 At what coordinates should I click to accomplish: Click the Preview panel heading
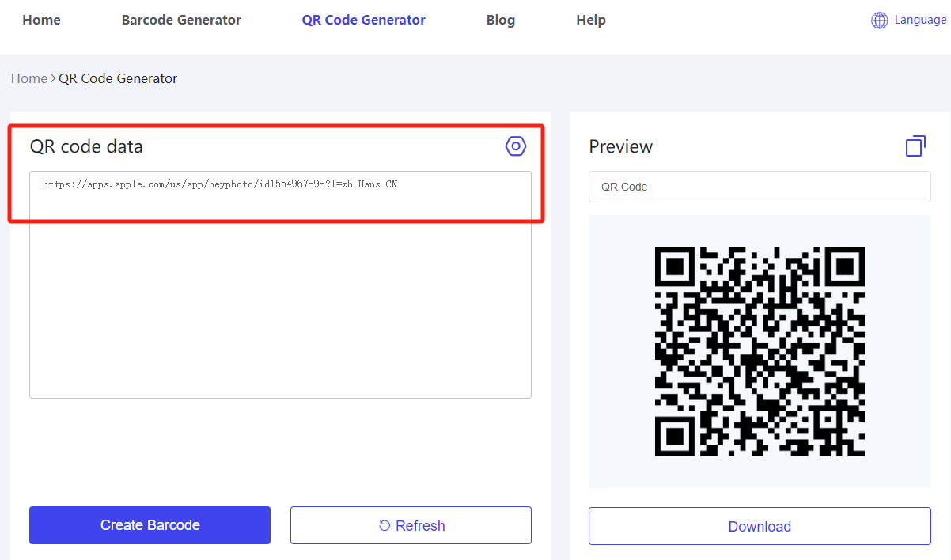pyautogui.click(x=621, y=146)
